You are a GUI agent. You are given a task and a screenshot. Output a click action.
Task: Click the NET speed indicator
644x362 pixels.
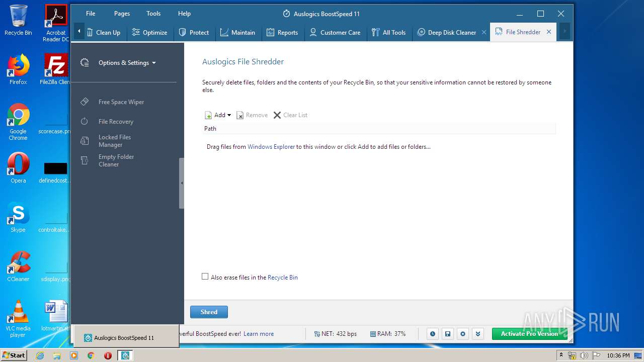click(336, 334)
